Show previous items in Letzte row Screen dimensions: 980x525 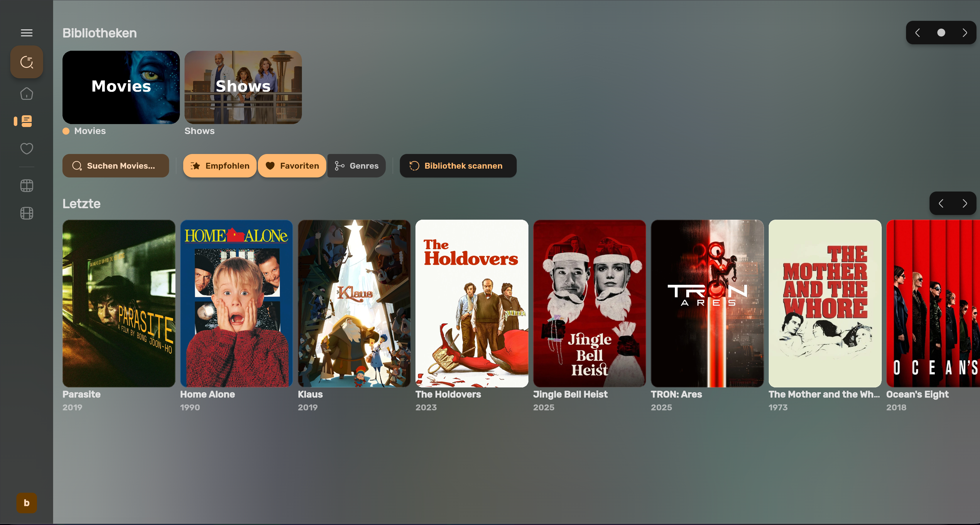941,203
